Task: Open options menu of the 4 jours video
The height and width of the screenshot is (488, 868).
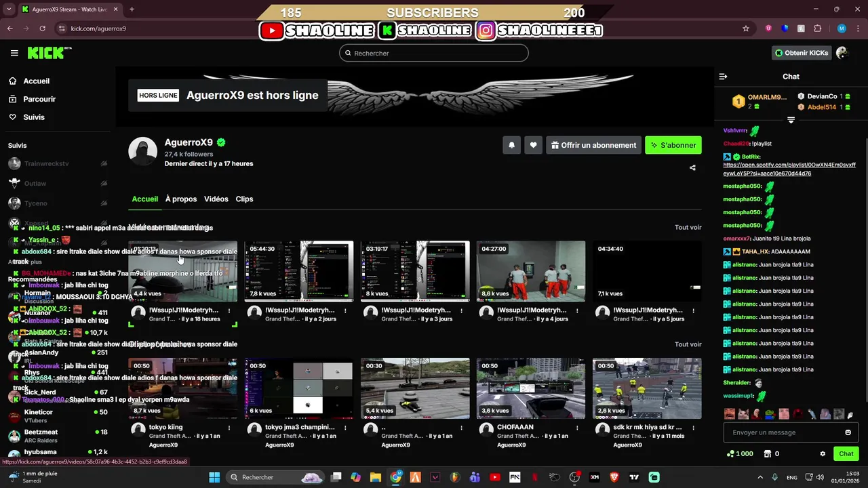Action: [x=577, y=311]
